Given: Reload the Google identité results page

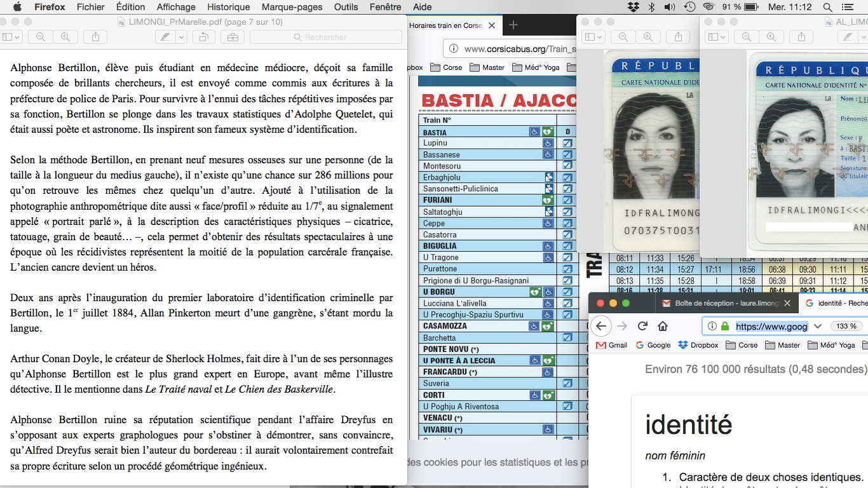Looking at the screenshot, I should (642, 326).
